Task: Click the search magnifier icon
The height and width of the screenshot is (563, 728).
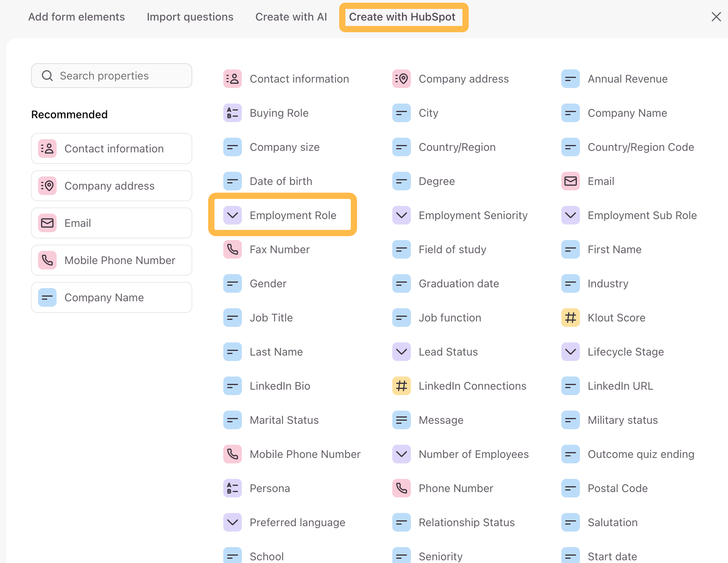Action: pos(47,76)
